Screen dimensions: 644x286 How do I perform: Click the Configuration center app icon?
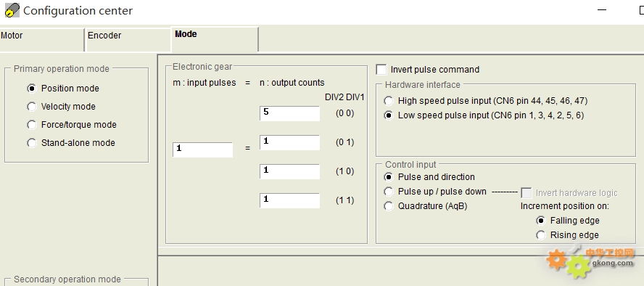pos(12,10)
